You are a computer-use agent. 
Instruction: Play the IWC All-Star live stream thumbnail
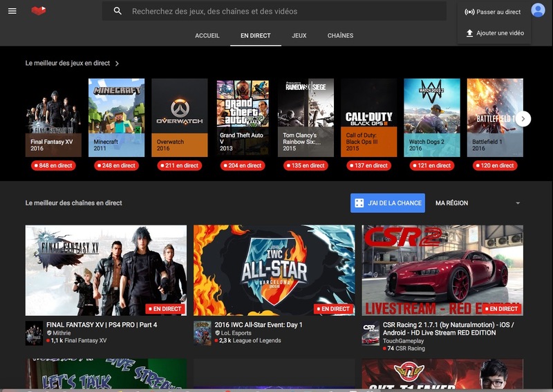pos(274,270)
